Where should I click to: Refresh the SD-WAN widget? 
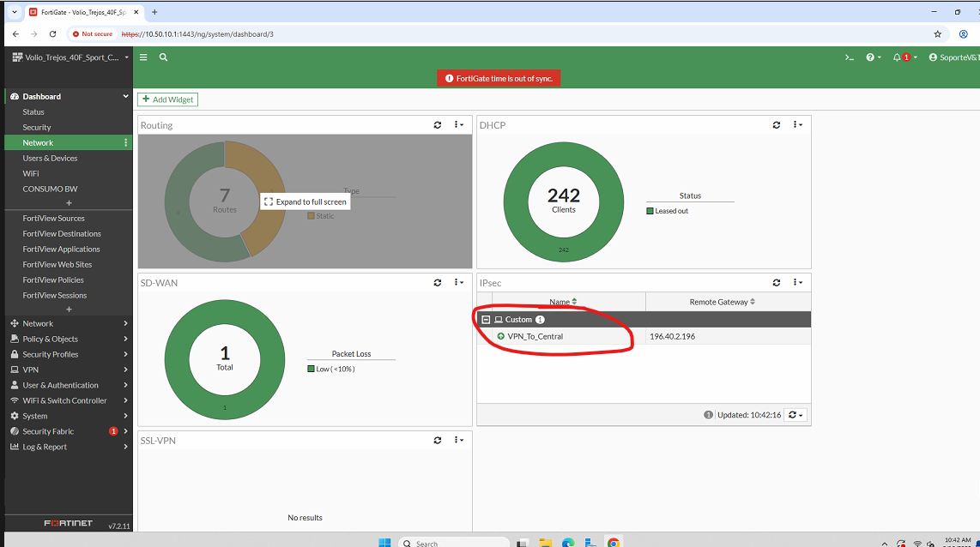point(438,283)
